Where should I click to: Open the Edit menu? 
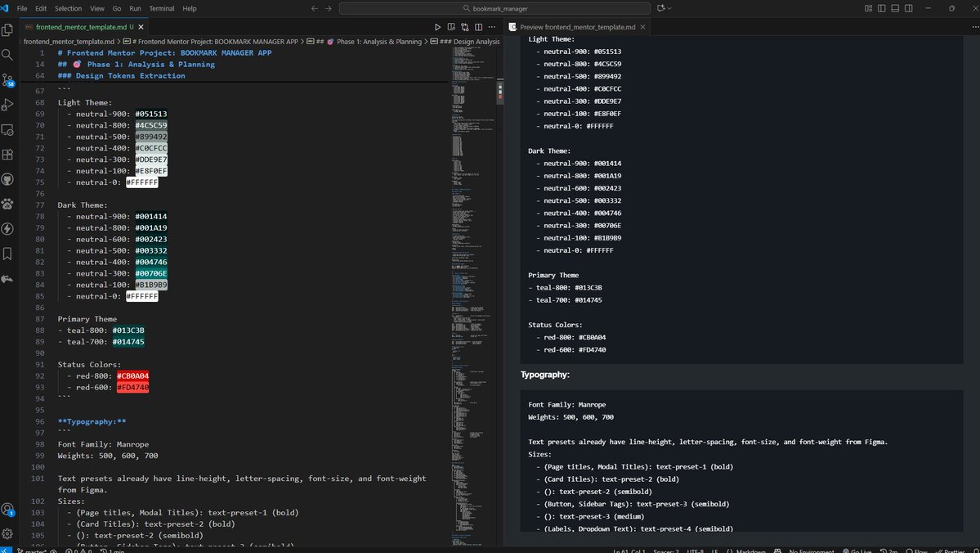click(x=41, y=9)
